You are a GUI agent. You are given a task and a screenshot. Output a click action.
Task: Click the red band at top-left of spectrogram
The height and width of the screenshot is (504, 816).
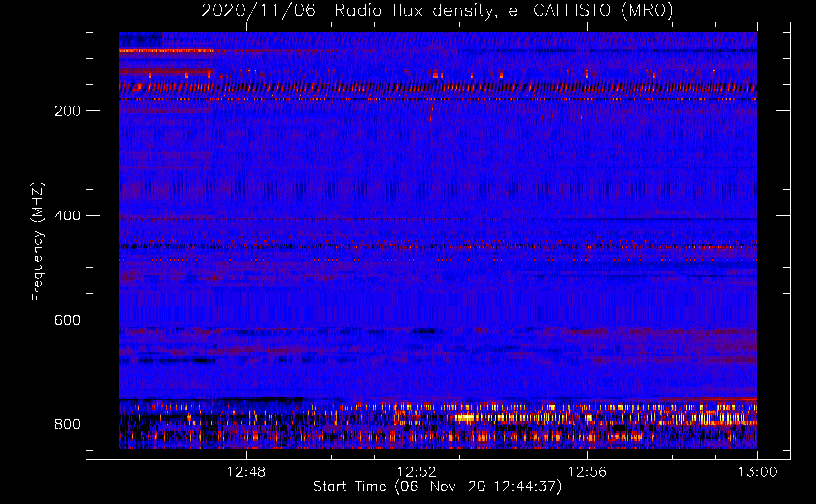coord(166,51)
